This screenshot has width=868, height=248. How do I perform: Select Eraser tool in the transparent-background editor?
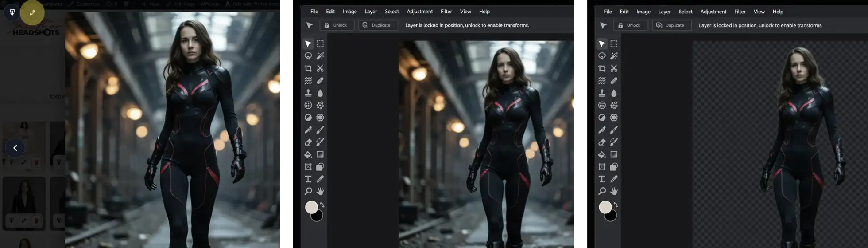coord(602,142)
